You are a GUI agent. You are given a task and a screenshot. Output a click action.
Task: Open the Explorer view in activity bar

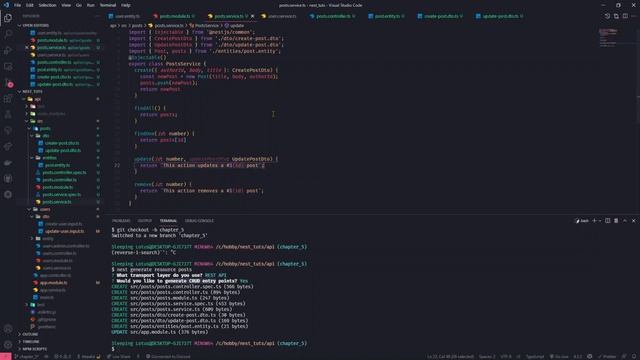pyautogui.click(x=8, y=18)
